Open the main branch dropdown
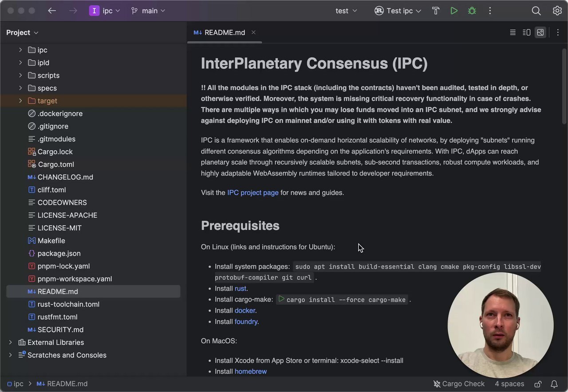The width and height of the screenshot is (568, 392). point(148,11)
